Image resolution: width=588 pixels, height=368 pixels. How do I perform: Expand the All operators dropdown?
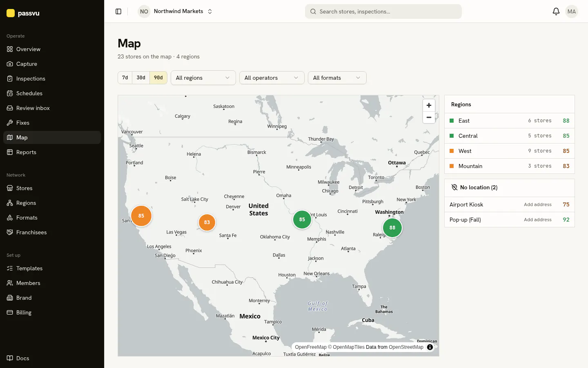(x=272, y=78)
